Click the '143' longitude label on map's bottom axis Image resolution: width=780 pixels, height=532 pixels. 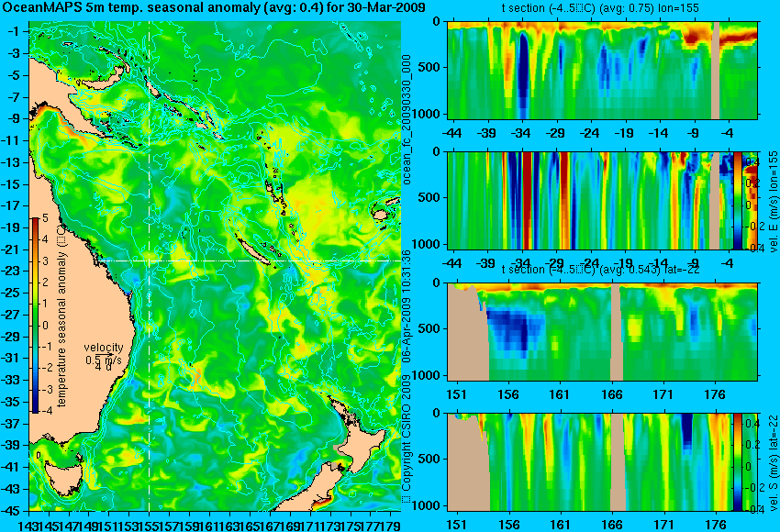tap(28, 525)
